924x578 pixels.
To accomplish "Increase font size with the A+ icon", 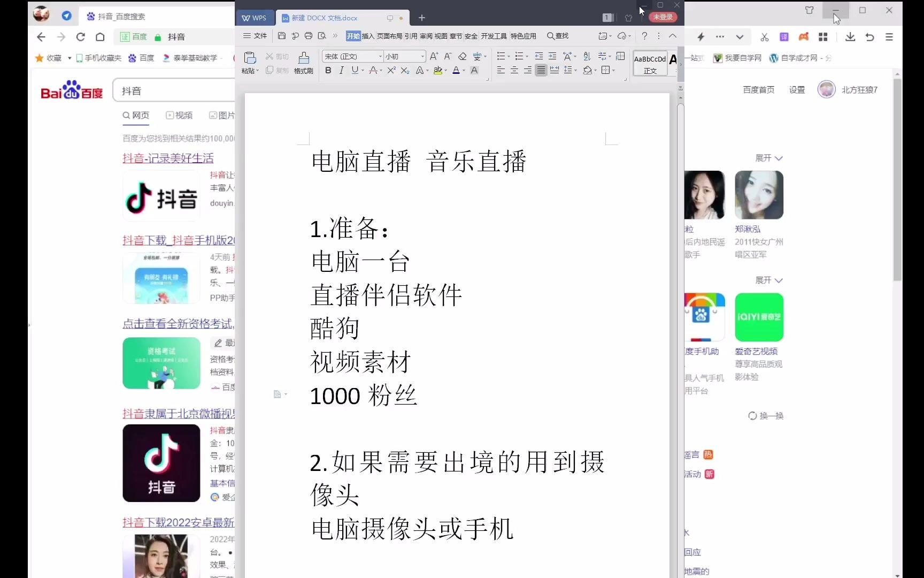I will [434, 56].
